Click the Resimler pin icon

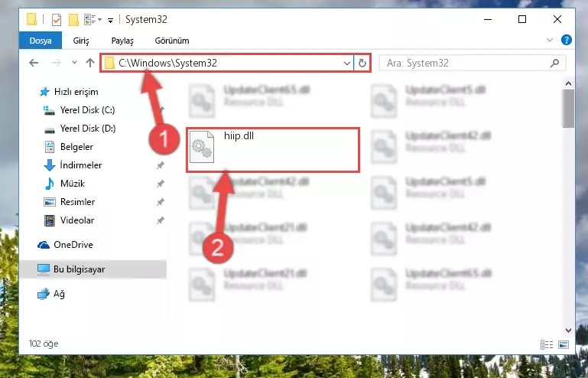(160, 202)
